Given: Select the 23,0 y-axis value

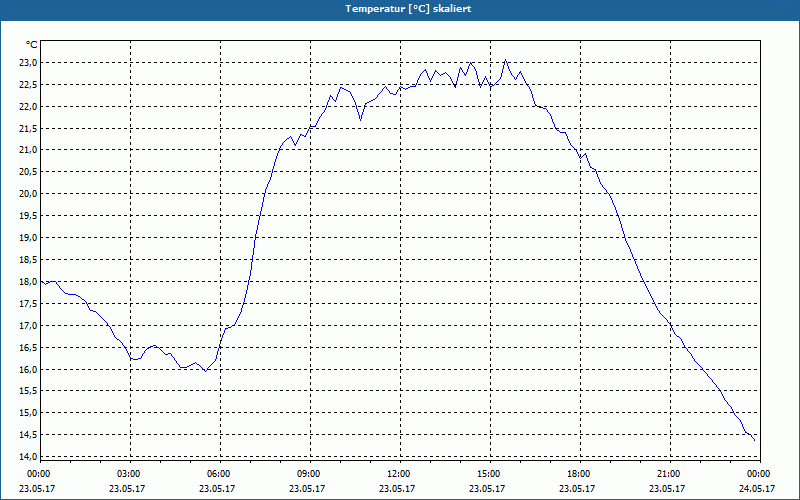Looking at the screenshot, I should tap(29, 63).
